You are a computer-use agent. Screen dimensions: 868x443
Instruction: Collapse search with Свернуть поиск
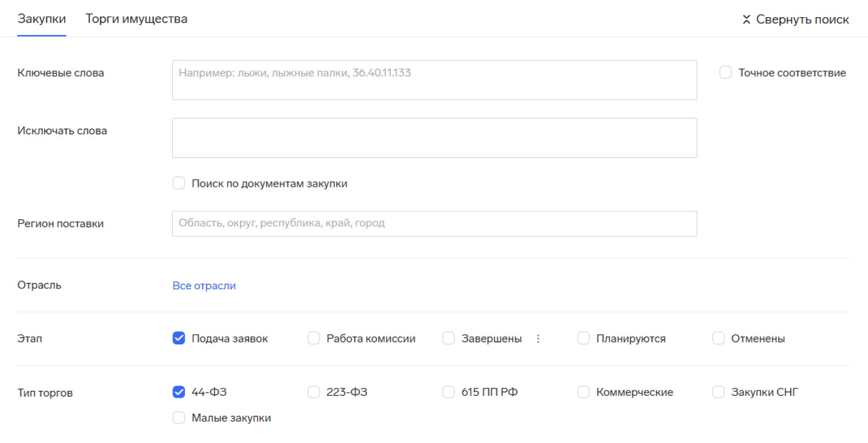[x=796, y=20]
